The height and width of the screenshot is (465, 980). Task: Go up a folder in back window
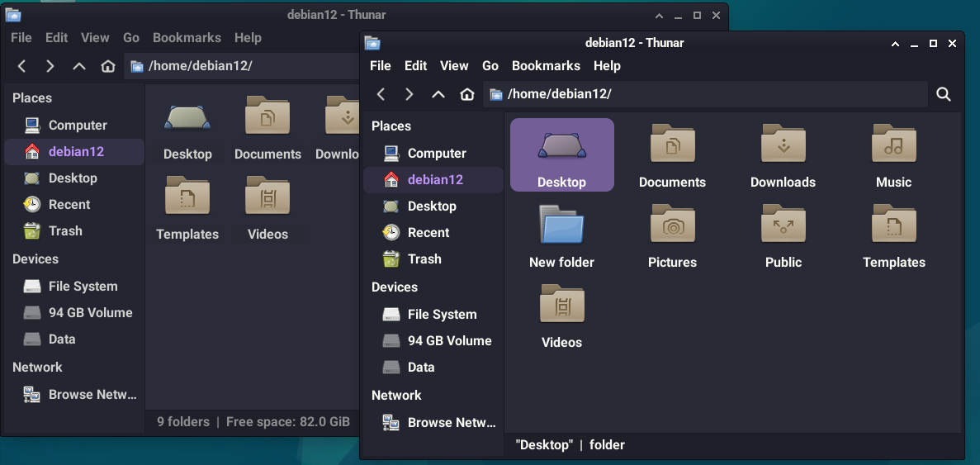pyautogui.click(x=79, y=65)
